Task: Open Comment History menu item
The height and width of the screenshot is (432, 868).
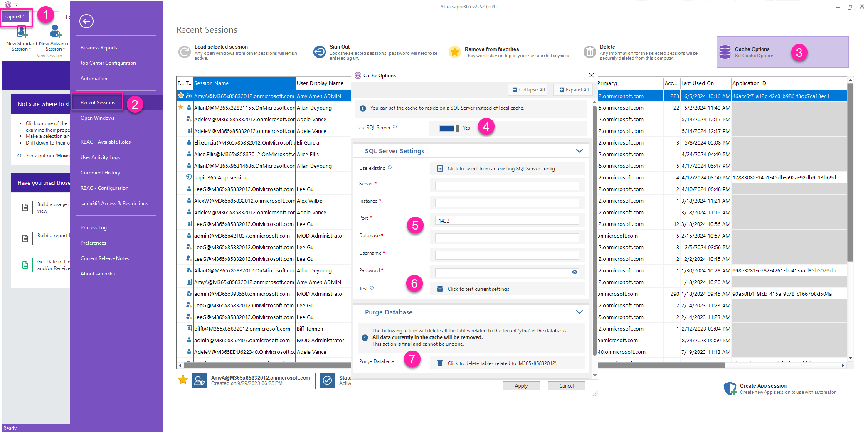Action: (100, 173)
